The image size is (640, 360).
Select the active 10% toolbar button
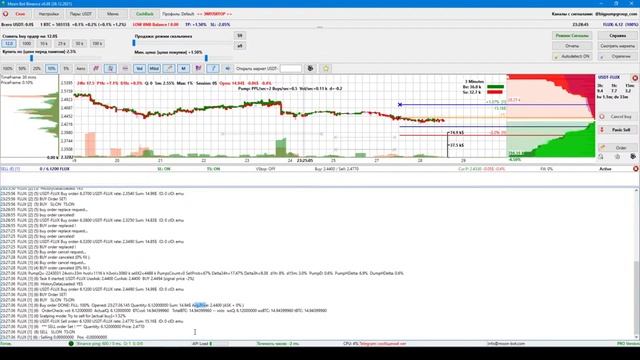[51, 69]
